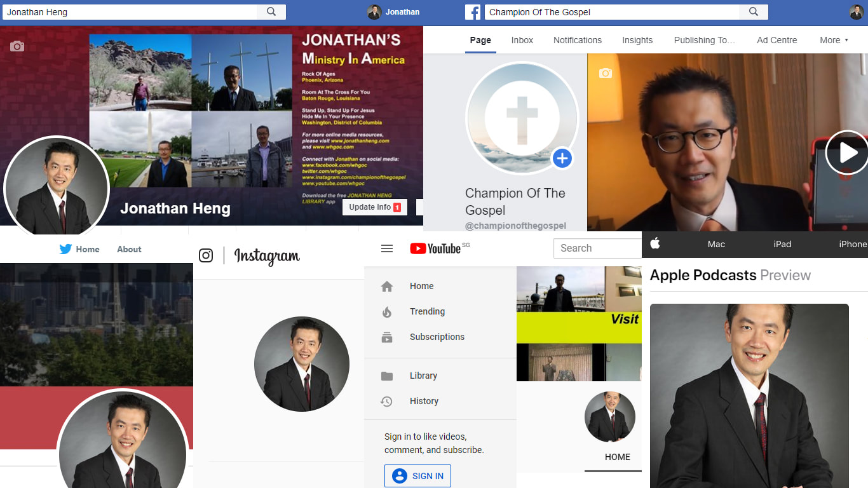Click the Update Info button
Screen dimensions: 868x488
pyautogui.click(x=375, y=207)
